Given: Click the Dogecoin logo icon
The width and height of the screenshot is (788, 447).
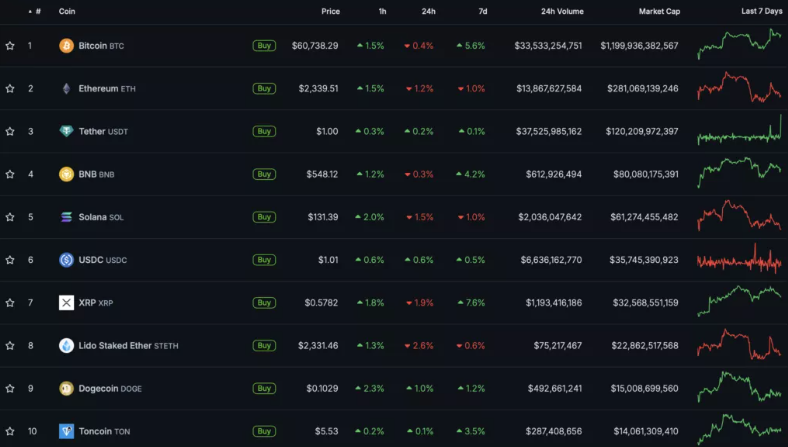Looking at the screenshot, I should point(66,388).
